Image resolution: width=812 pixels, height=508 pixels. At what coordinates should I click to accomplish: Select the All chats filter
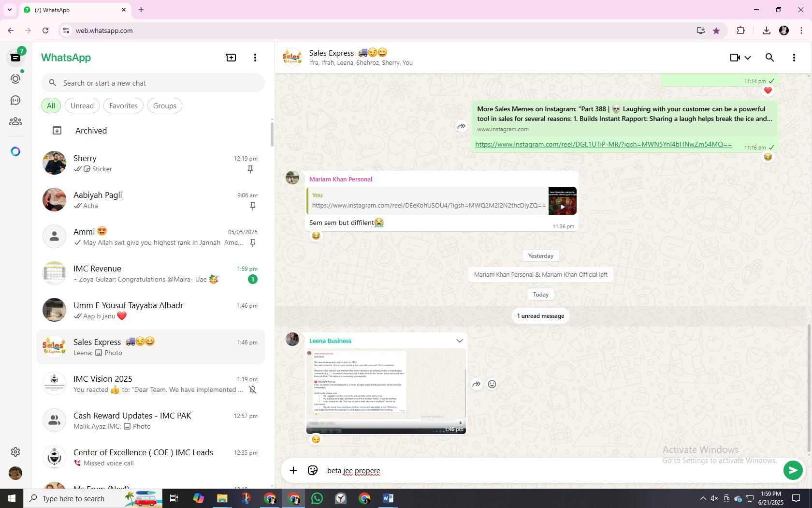(x=51, y=106)
